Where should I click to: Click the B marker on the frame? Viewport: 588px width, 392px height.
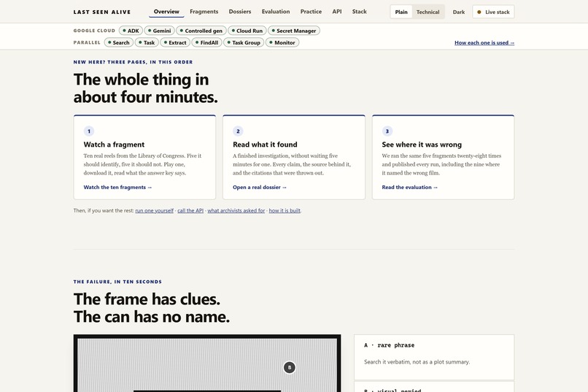[x=290, y=368]
